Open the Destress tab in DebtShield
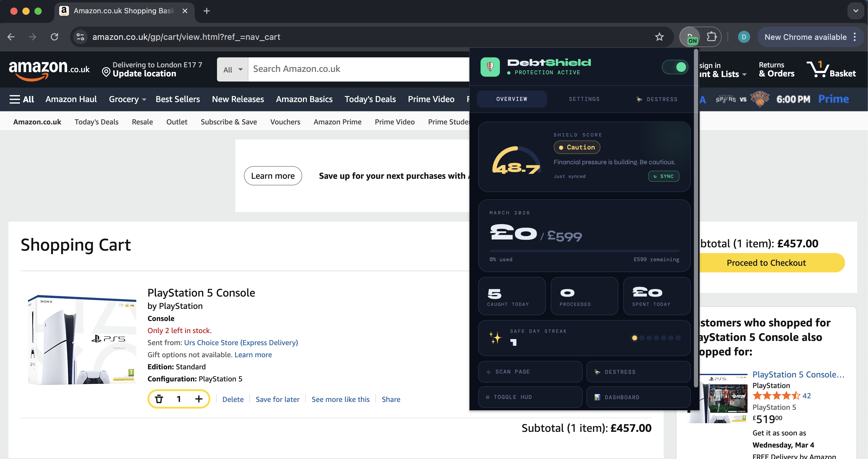Screen dimensions: 868x459 656,99
